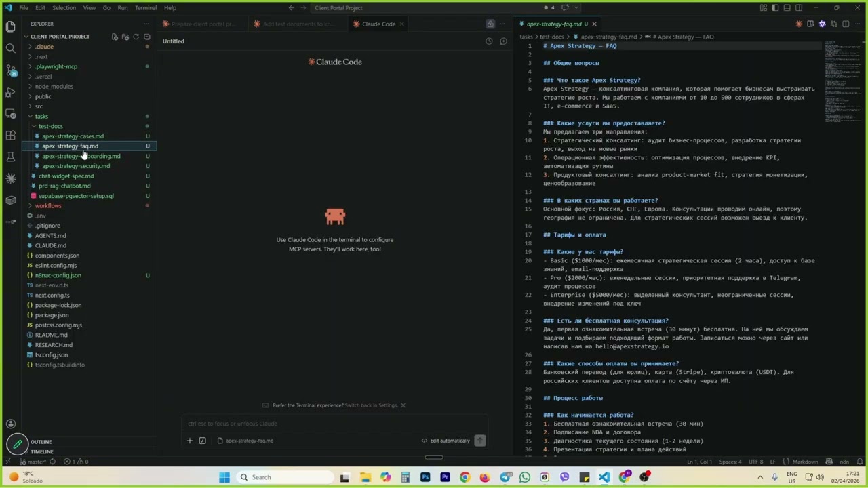Click Spaces: 4 indentation setting
The image size is (868, 488).
pos(730,462)
